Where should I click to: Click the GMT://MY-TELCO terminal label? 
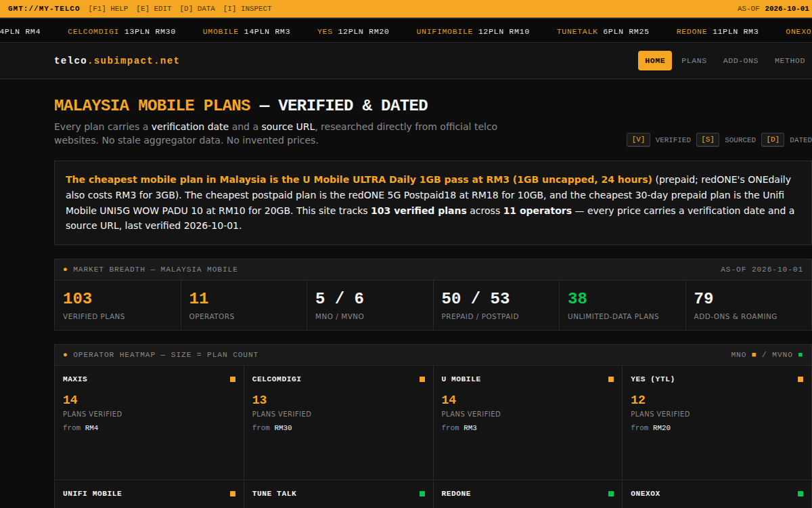[44, 9]
